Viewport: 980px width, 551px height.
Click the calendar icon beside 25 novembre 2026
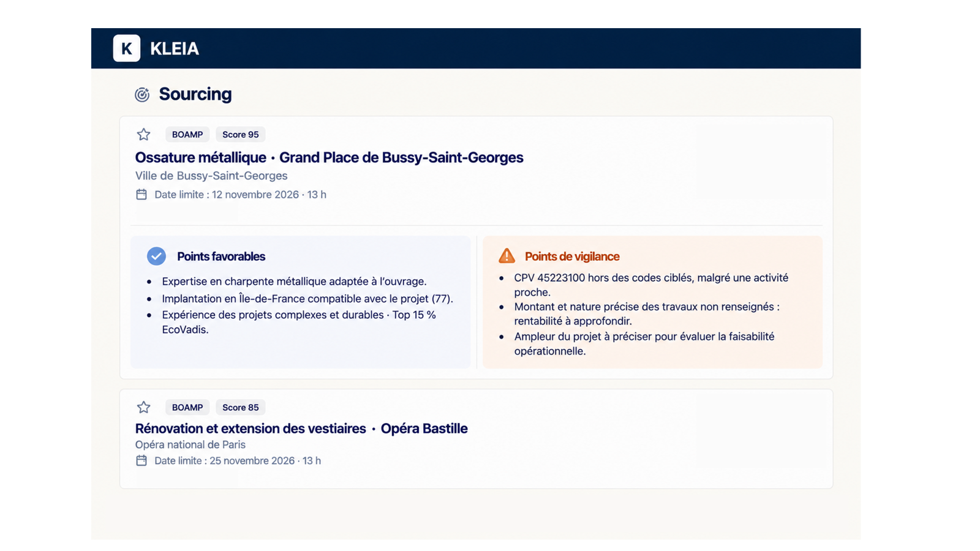click(x=141, y=460)
